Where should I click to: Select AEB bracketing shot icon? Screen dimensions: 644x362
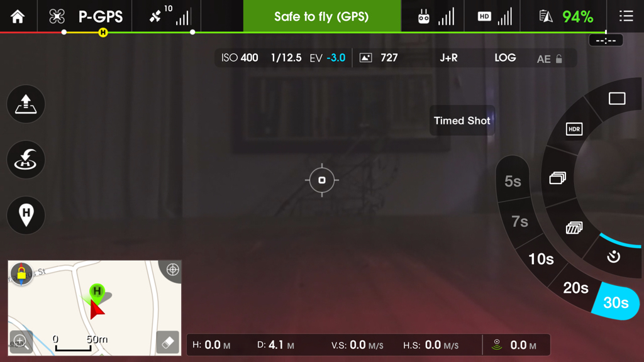tap(574, 228)
